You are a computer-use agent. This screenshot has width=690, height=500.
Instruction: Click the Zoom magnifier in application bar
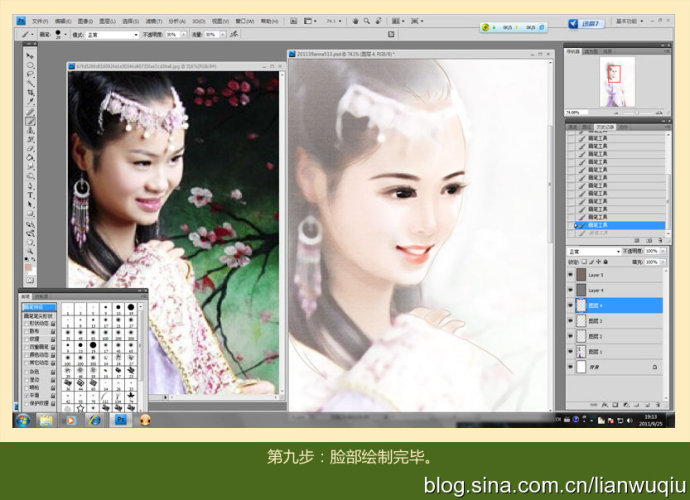coord(367,21)
